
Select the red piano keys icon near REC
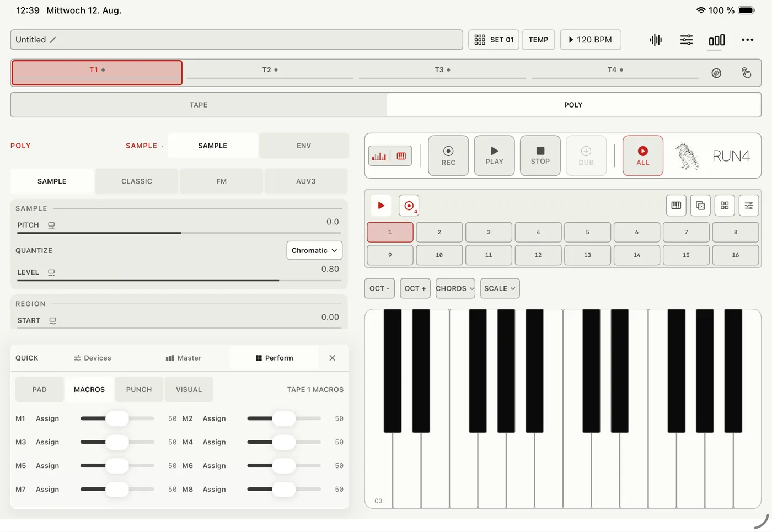click(401, 156)
